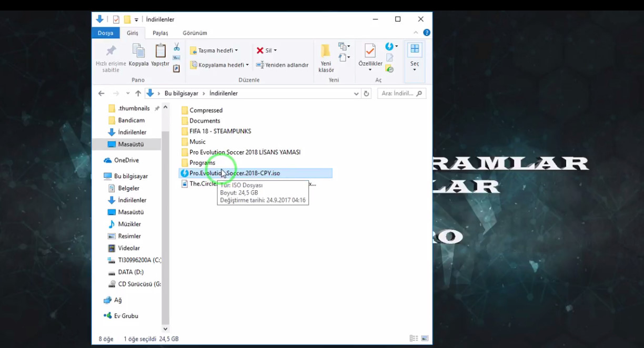Open Müzikler in navigation pane
Image resolution: width=644 pixels, height=348 pixels.
[129, 224]
